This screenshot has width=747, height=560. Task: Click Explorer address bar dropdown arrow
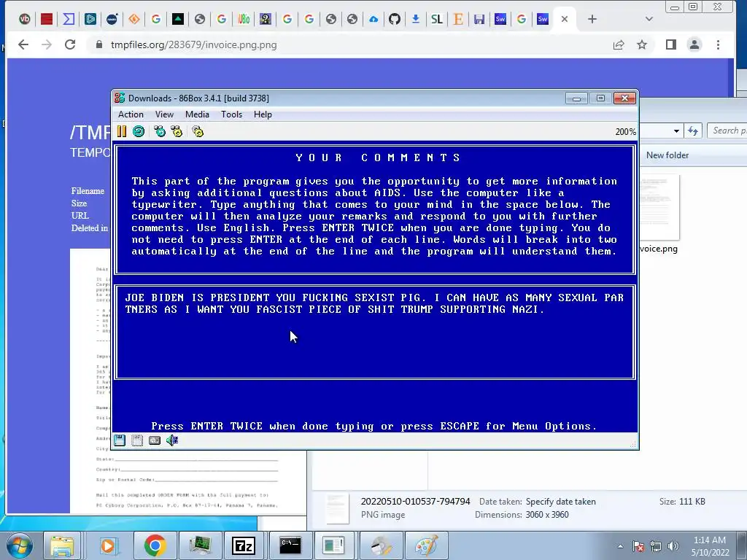tap(676, 131)
